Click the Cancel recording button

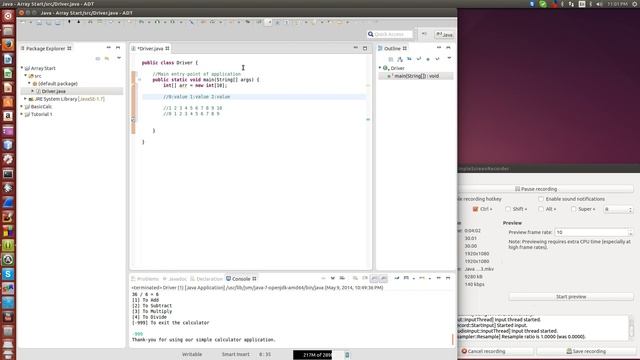coord(496,351)
